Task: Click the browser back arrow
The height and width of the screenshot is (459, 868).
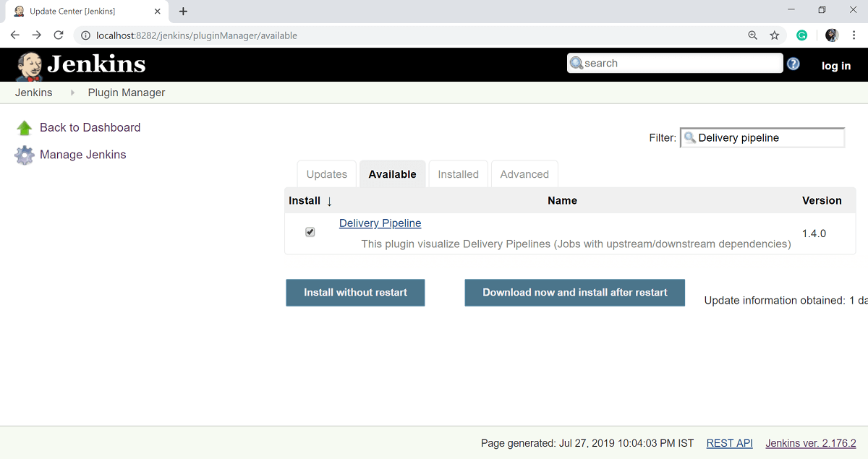Action: click(14, 35)
